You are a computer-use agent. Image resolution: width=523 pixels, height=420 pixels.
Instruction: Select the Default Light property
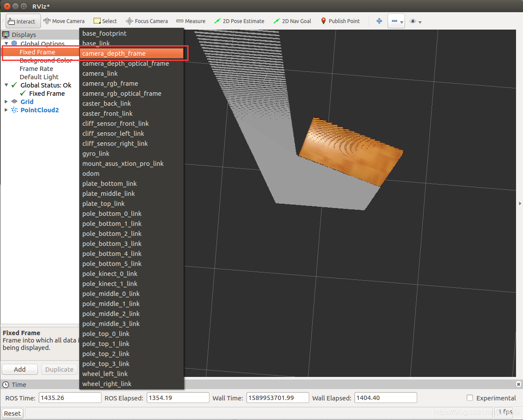point(39,77)
